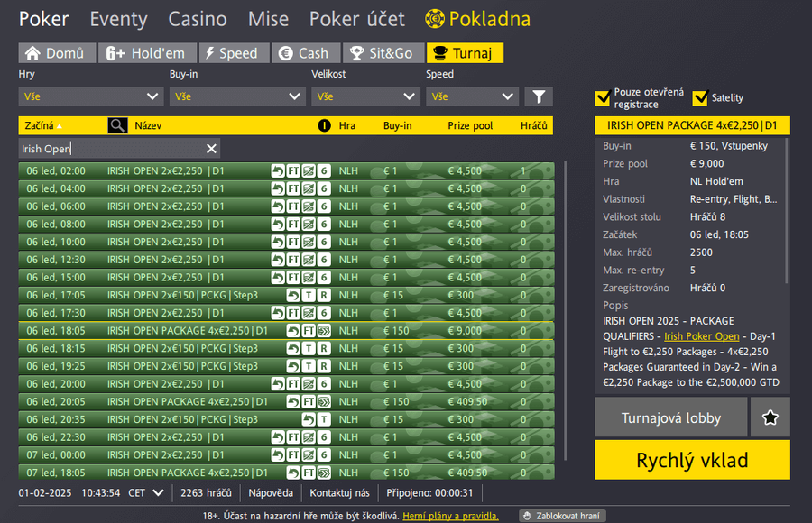Screen dimensions: 812x523
Task: Expand the Velikost filter dropdown
Action: point(365,96)
